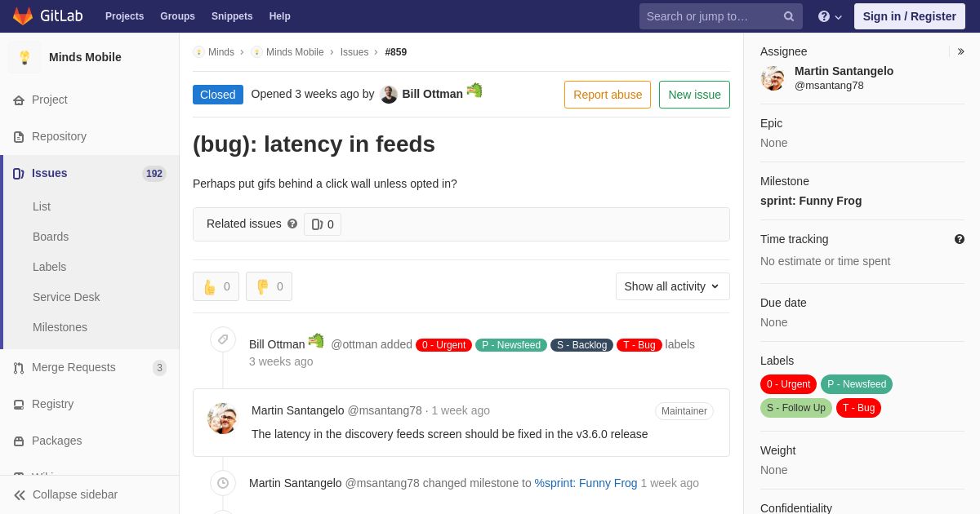
Task: Click the Minds group avatar in breadcrumb
Action: [198, 52]
